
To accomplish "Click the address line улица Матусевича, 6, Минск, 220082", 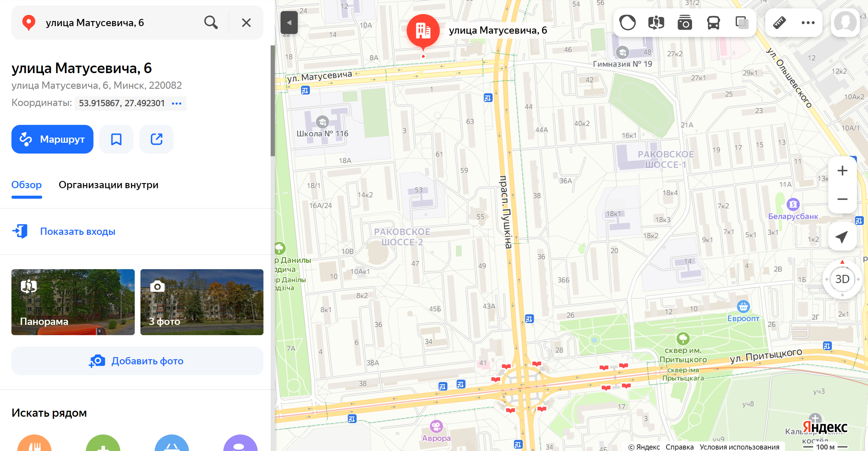I will 97,85.
